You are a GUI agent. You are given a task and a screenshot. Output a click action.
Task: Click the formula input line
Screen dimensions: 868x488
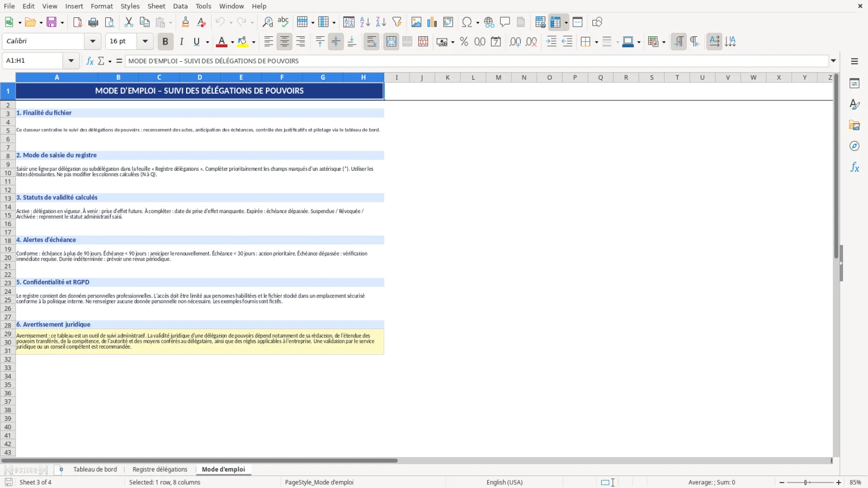pyautogui.click(x=477, y=61)
